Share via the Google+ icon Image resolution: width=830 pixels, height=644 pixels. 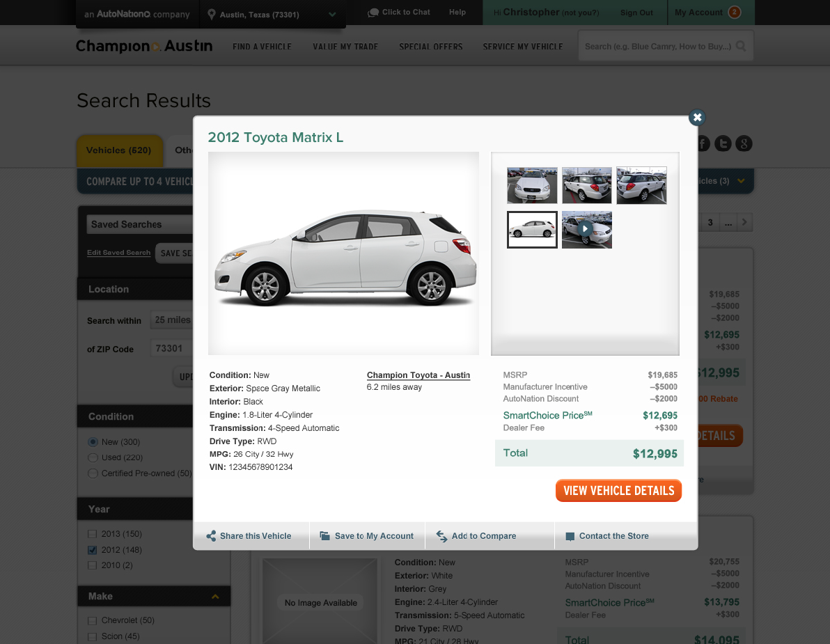(x=744, y=143)
